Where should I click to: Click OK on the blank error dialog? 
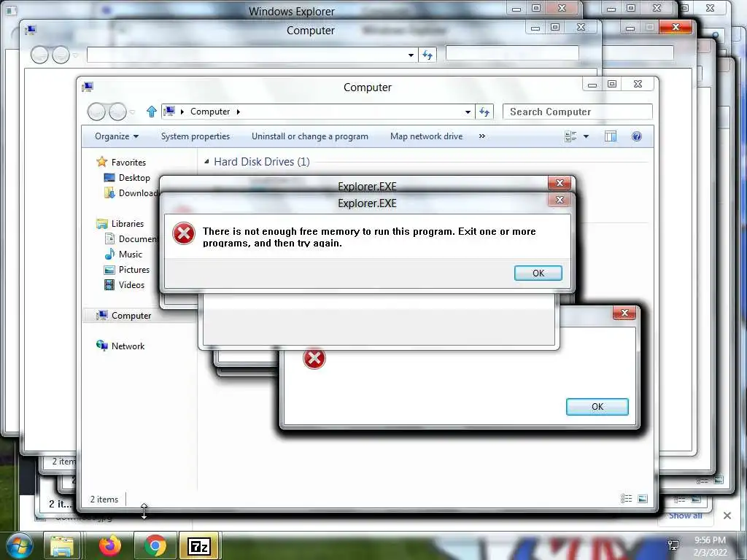[597, 407]
